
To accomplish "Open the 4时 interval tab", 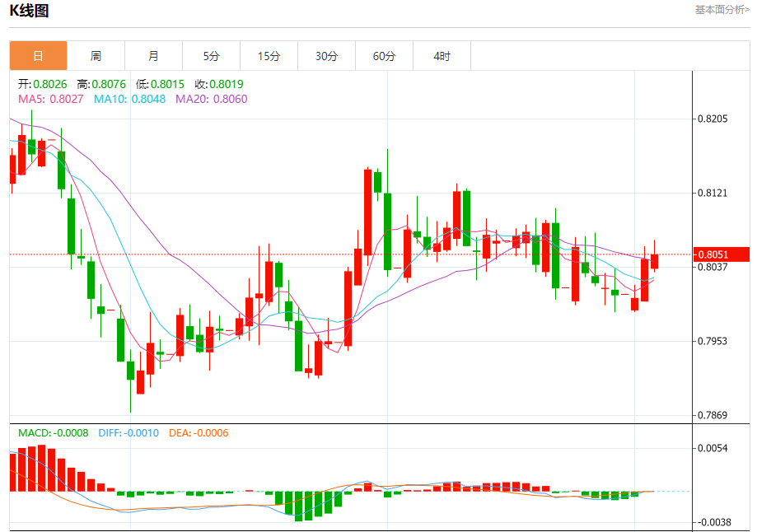I will 442,56.
